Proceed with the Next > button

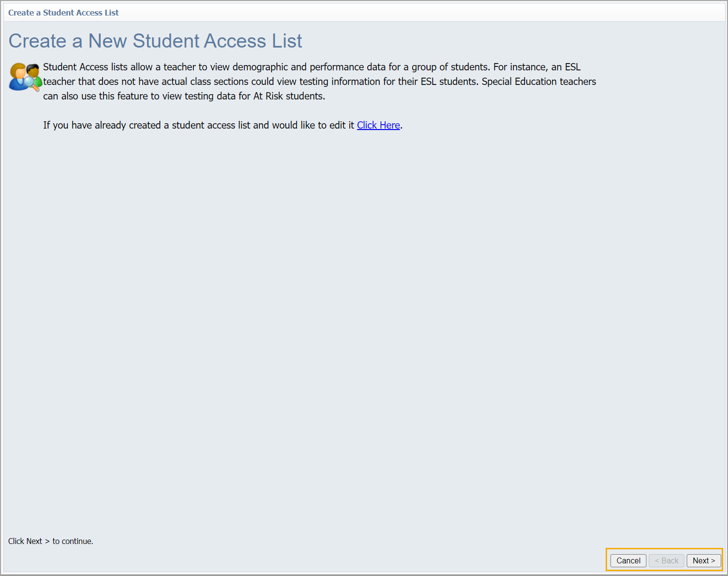703,560
